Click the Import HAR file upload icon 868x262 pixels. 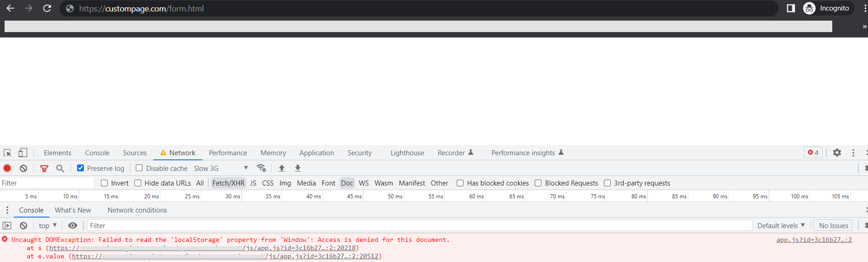pos(282,168)
